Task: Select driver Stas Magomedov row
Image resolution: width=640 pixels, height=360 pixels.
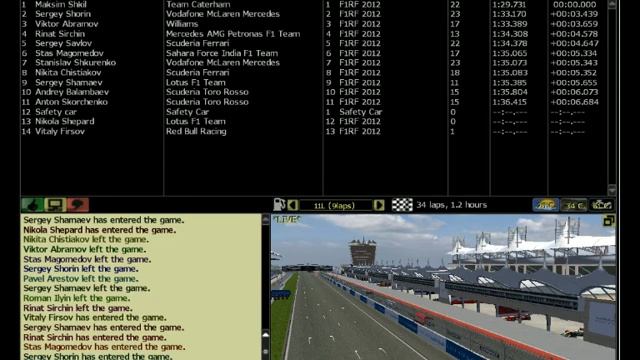Action: pos(69,53)
